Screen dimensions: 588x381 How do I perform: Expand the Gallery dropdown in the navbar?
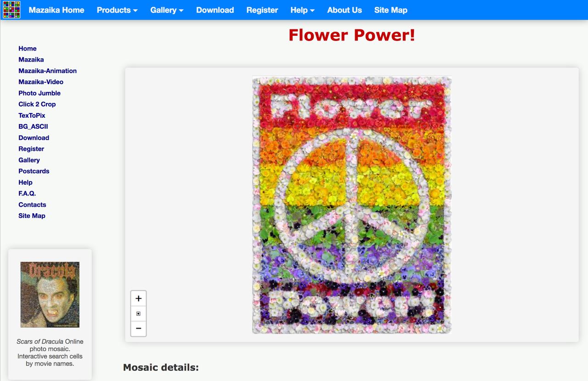166,10
